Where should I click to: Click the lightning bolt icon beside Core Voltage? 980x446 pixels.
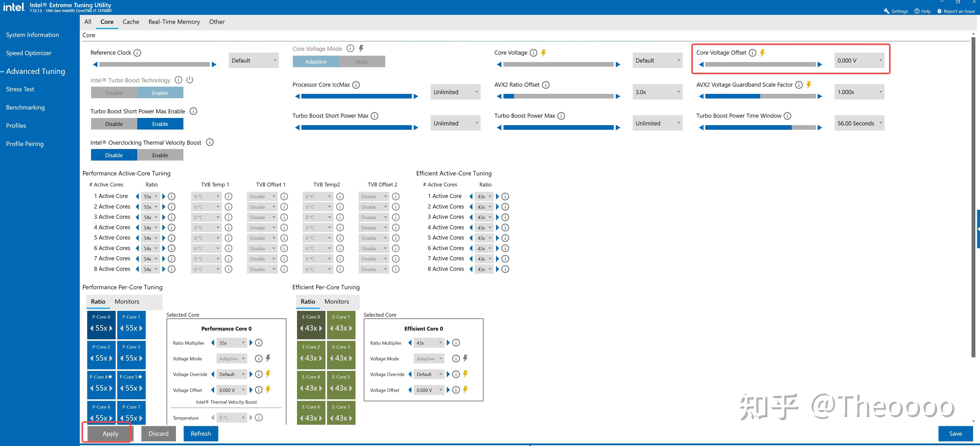pos(544,53)
